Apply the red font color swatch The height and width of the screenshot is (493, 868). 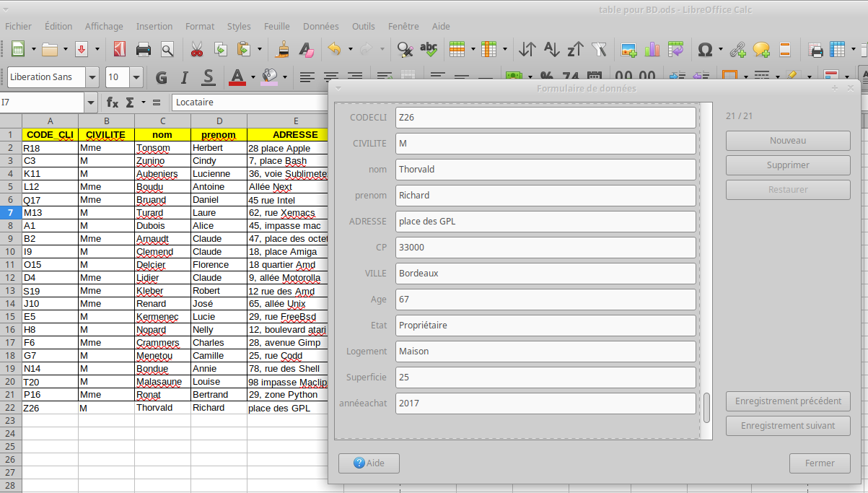click(237, 77)
